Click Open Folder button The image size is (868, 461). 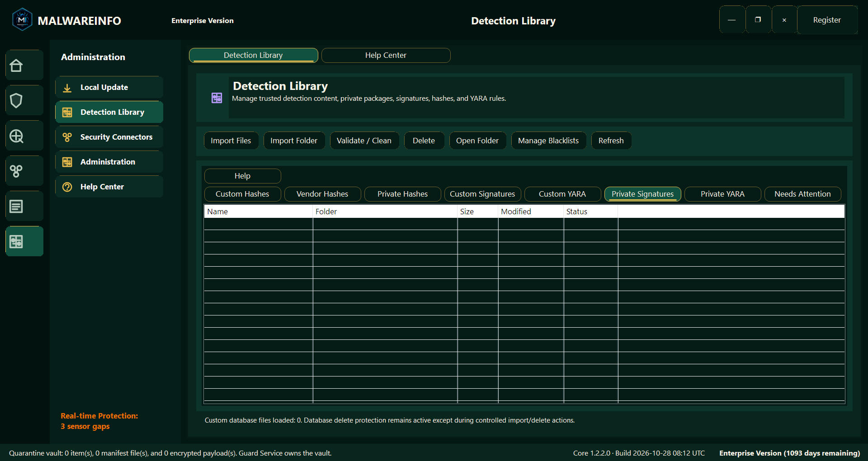478,141
